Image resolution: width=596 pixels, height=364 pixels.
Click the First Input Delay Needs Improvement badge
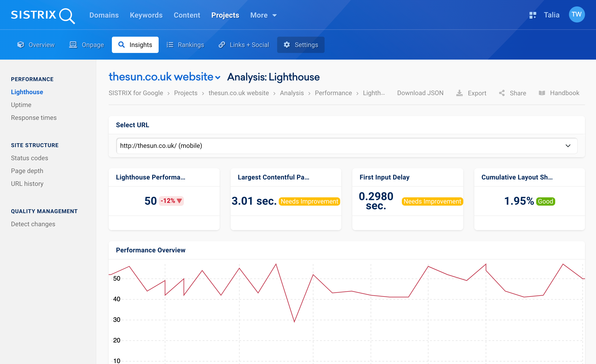(432, 201)
